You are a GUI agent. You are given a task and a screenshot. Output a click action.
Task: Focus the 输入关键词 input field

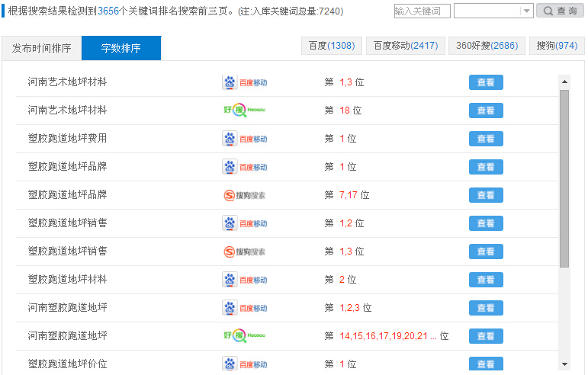[422, 11]
